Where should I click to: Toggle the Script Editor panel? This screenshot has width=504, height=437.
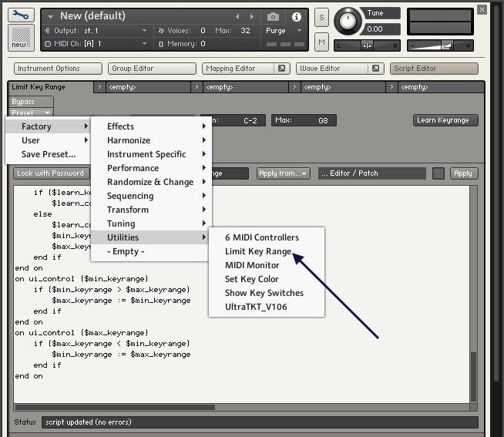[x=434, y=69]
